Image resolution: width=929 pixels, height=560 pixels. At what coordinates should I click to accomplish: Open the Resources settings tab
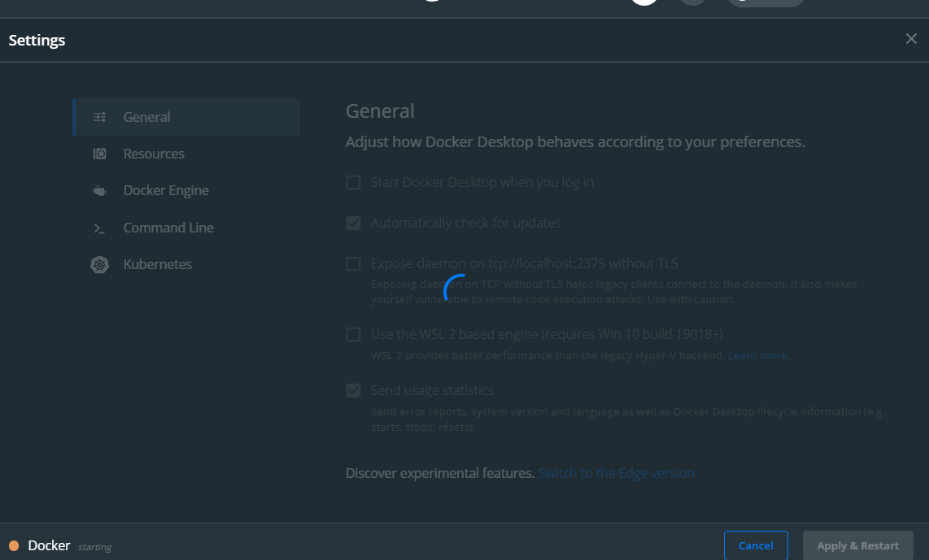(186, 154)
